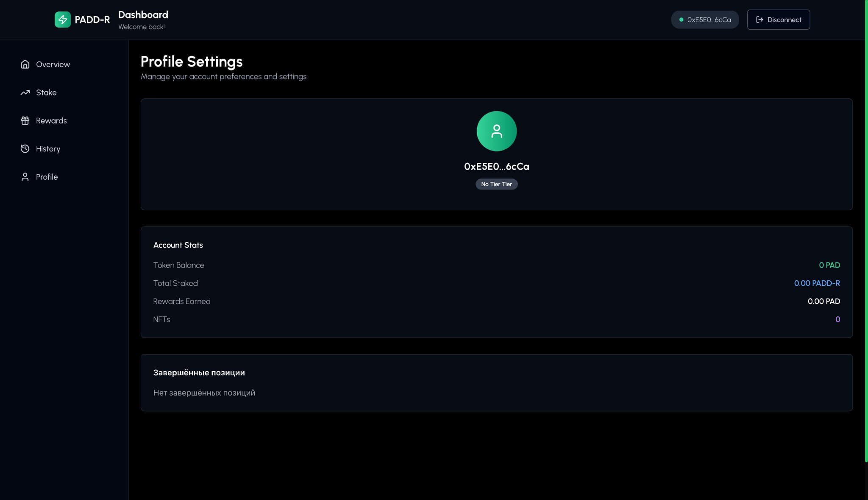The image size is (868, 500).
Task: Click the green user avatar circle
Action: pos(496,131)
